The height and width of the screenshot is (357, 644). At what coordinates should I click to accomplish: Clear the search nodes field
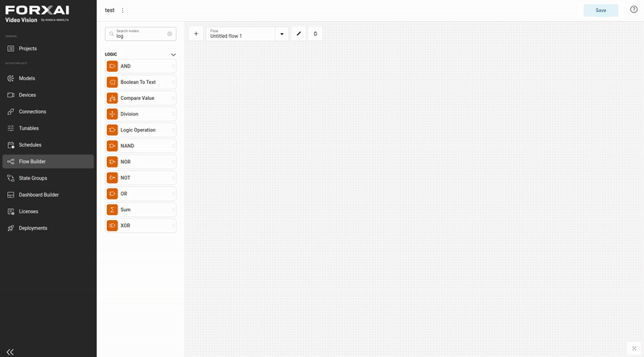point(170,34)
